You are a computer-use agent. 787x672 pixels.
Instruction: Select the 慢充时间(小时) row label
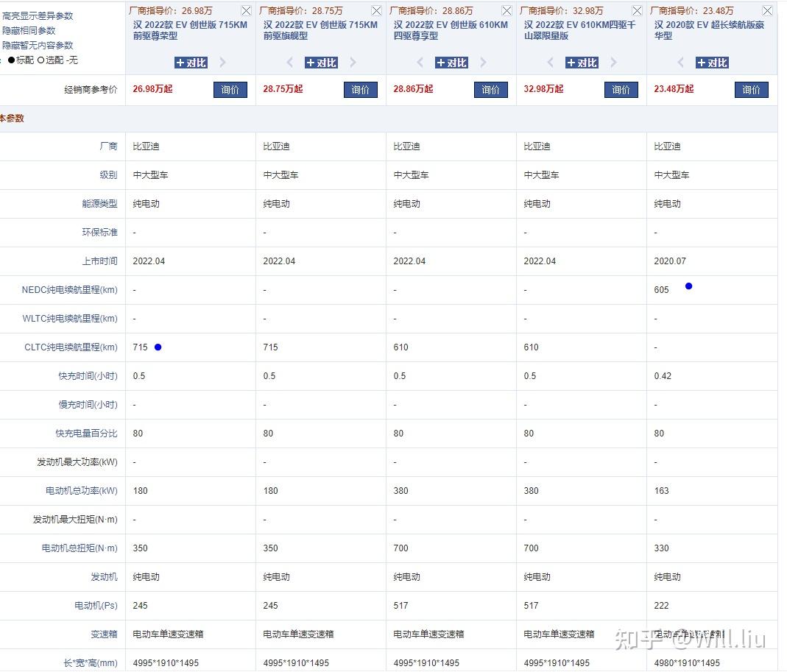click(x=88, y=405)
